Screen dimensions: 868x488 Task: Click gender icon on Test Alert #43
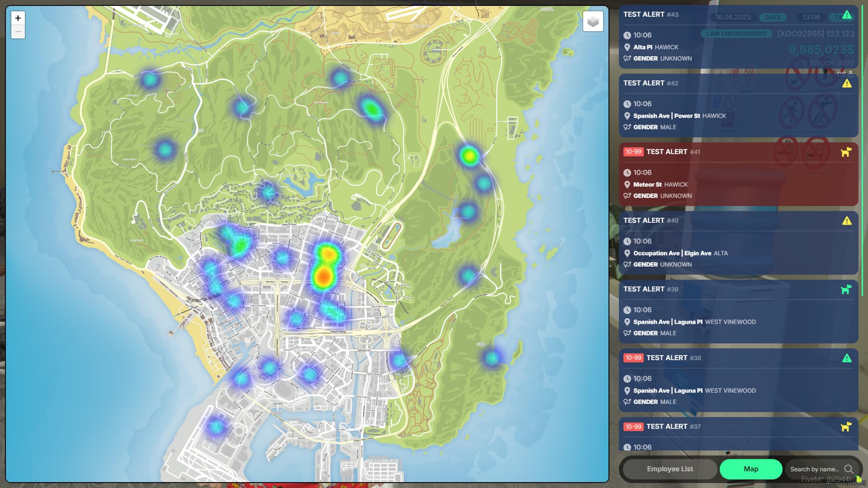pos(627,58)
